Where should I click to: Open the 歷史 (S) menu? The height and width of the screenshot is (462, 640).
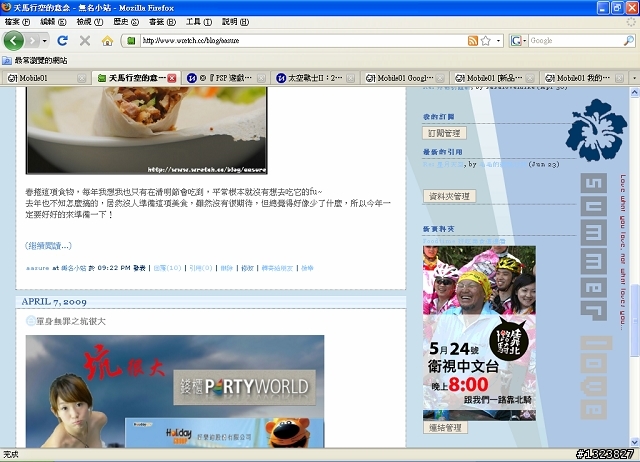[126, 22]
